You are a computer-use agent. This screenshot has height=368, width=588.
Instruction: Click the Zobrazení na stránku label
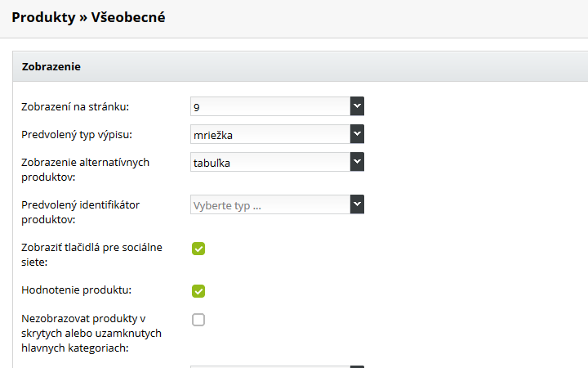(75, 107)
